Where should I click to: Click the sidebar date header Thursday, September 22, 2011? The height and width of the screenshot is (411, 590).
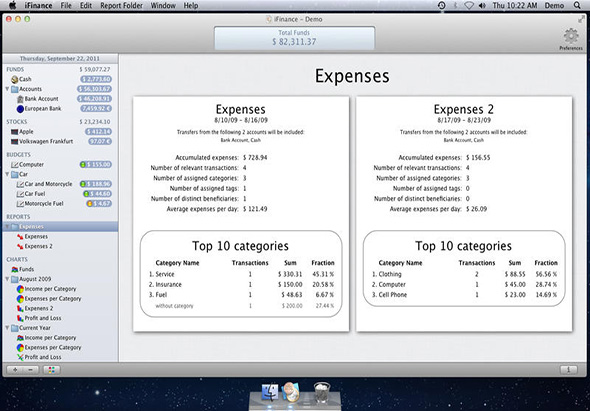60,59
